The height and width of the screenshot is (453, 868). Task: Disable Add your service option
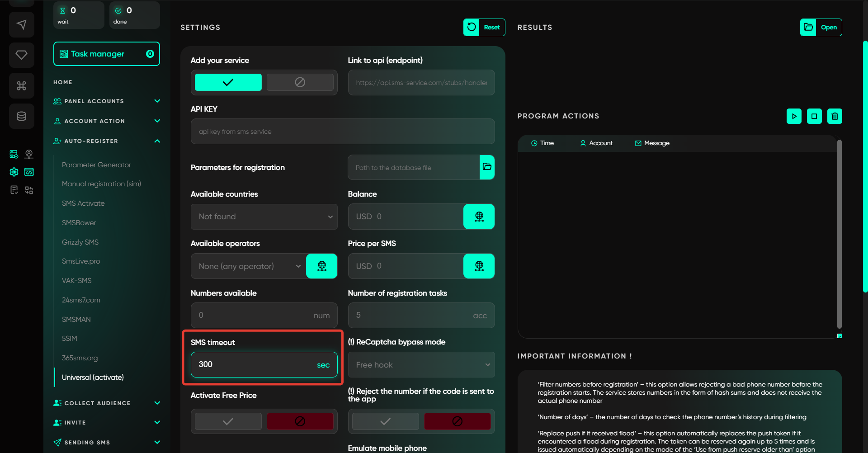pos(300,82)
